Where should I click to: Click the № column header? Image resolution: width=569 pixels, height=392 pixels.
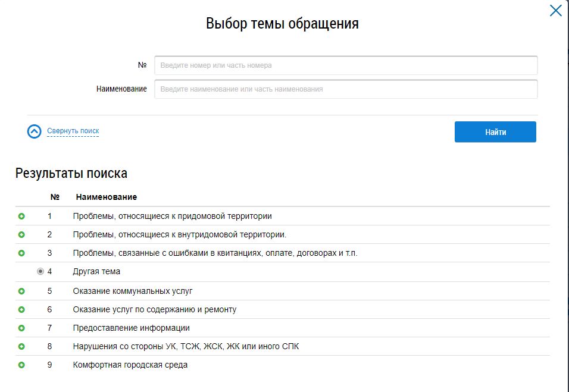[x=55, y=197]
